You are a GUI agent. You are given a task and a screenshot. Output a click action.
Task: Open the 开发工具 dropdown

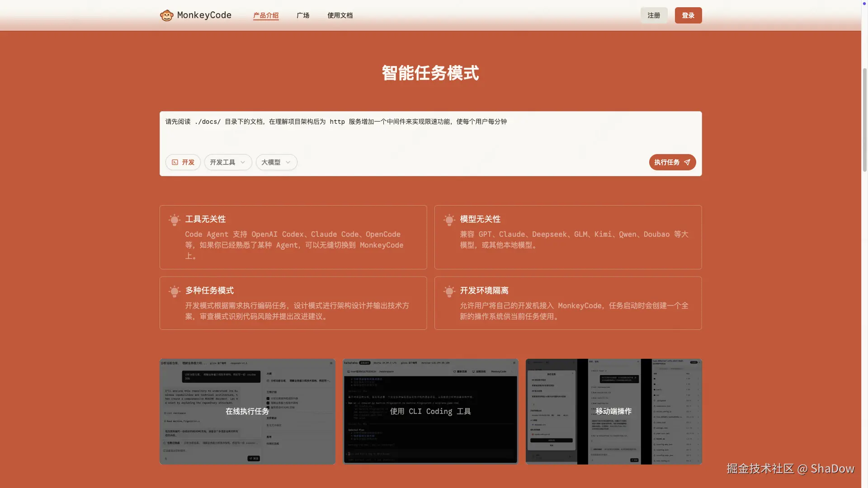click(x=228, y=162)
